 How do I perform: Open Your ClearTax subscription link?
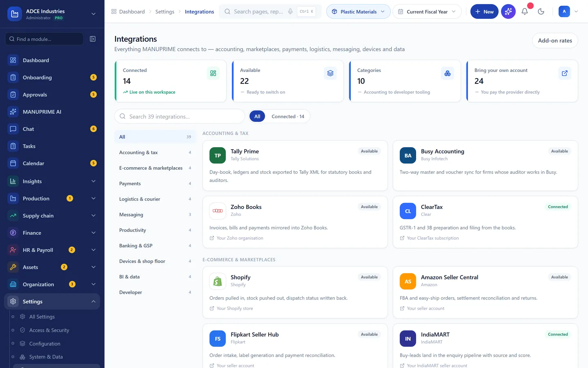[429, 238]
